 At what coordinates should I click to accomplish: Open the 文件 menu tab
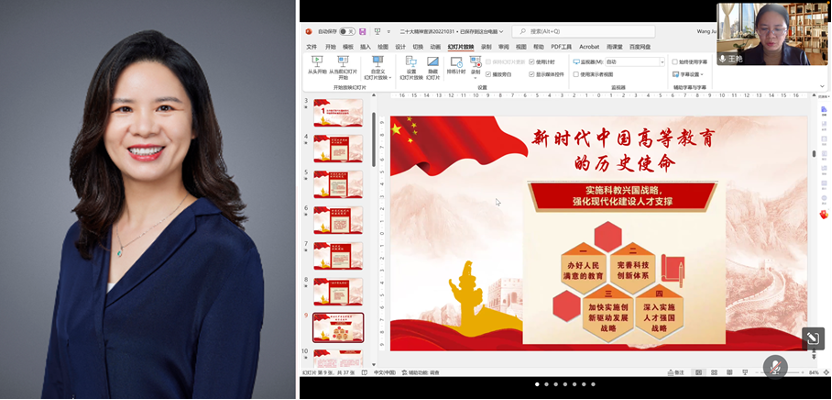coord(311,47)
